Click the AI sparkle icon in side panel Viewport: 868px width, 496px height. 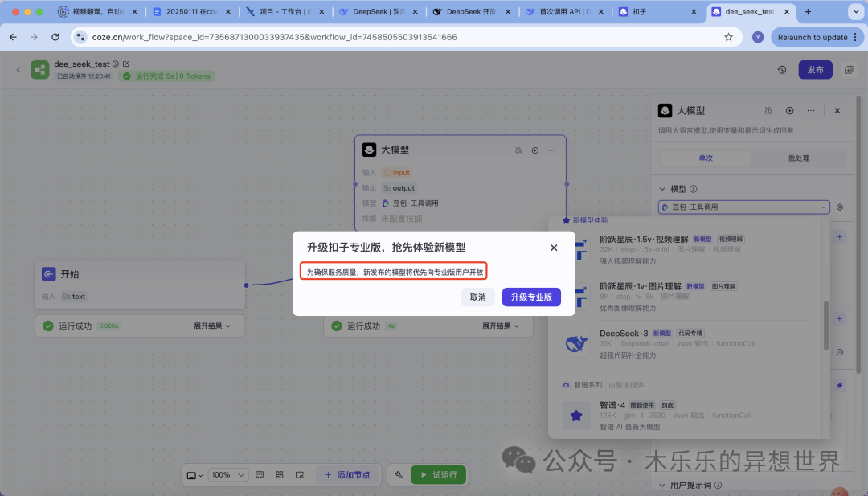pyautogui.click(x=840, y=385)
